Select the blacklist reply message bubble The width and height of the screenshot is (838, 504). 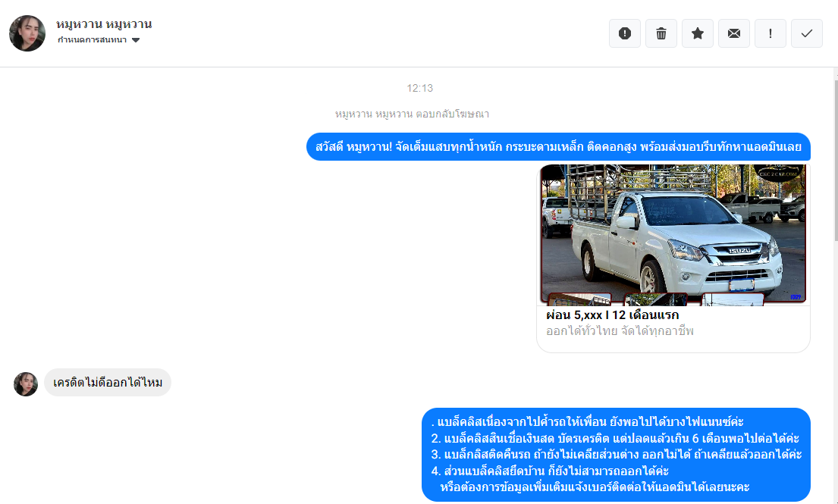click(x=617, y=454)
